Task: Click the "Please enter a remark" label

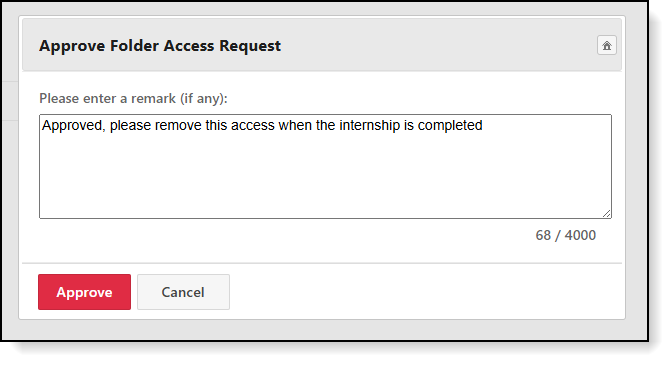Action: coord(133,99)
